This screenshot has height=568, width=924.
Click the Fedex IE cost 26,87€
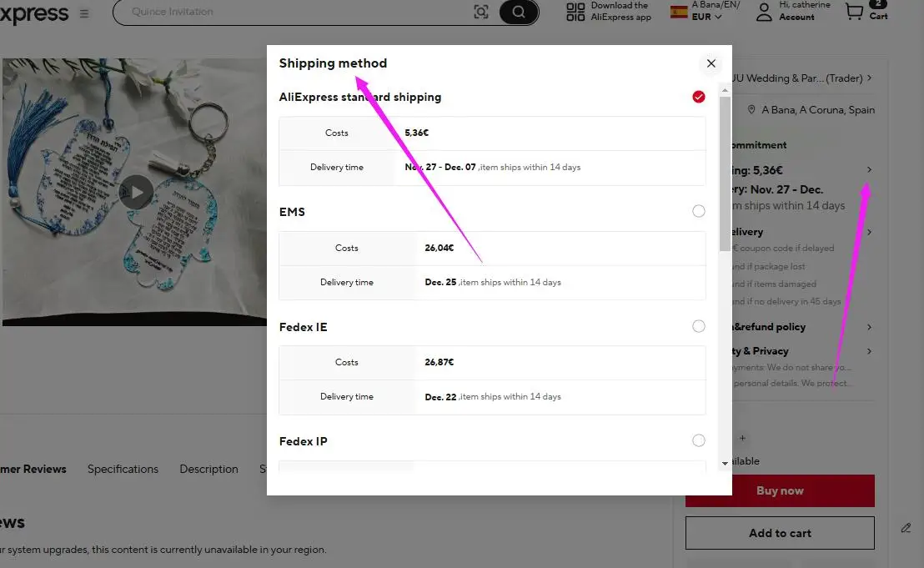pyautogui.click(x=439, y=362)
